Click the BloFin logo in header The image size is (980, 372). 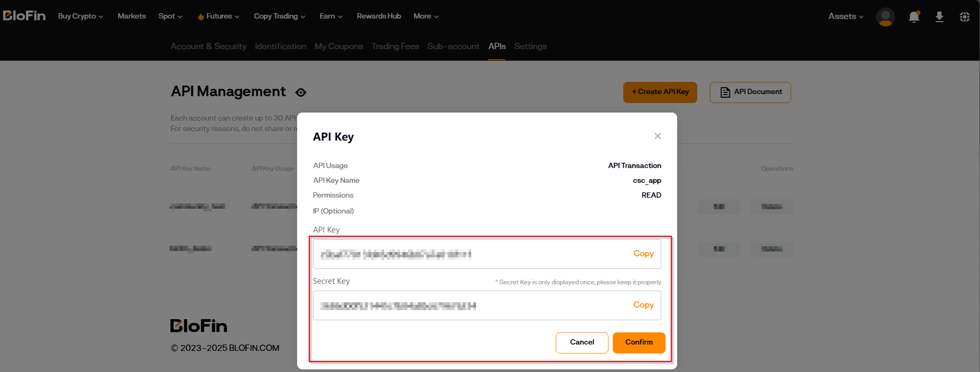(x=24, y=16)
